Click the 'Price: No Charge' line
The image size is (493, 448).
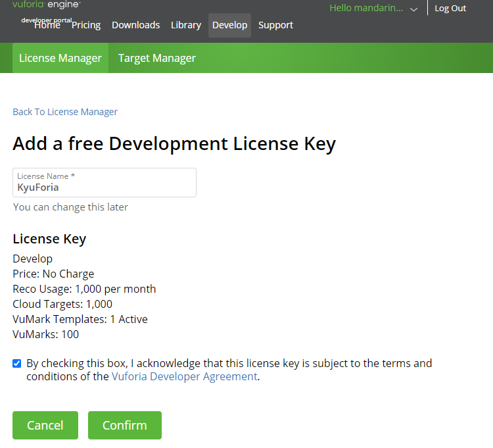[53, 274]
